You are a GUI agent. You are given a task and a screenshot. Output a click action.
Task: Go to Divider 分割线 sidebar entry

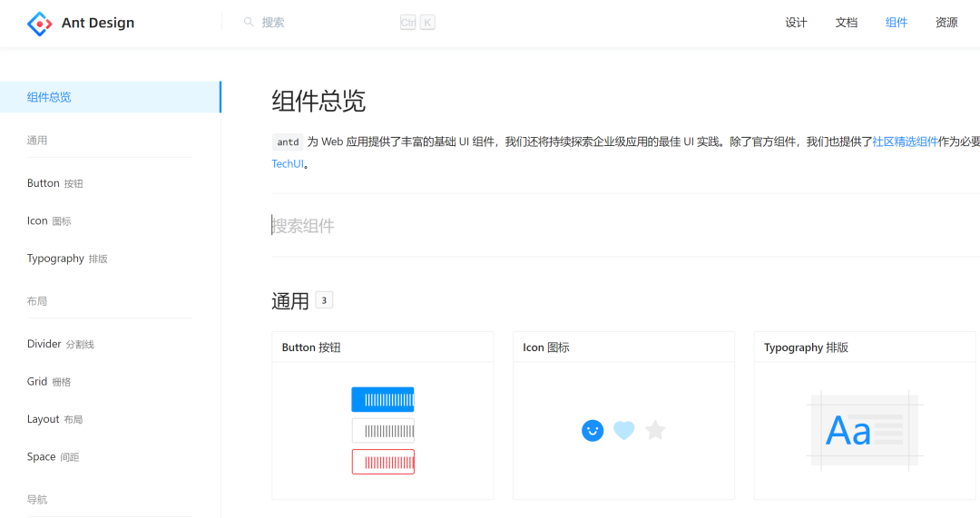[x=60, y=344]
